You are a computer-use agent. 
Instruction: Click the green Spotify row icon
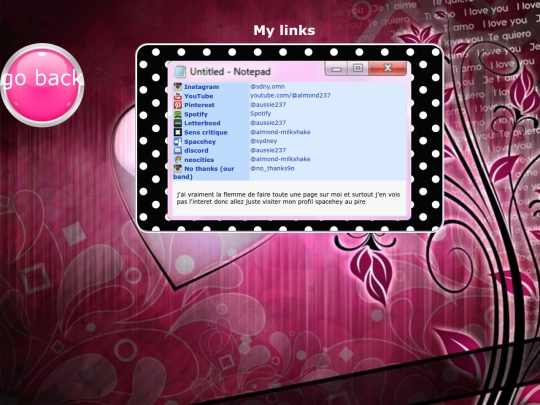click(x=178, y=114)
